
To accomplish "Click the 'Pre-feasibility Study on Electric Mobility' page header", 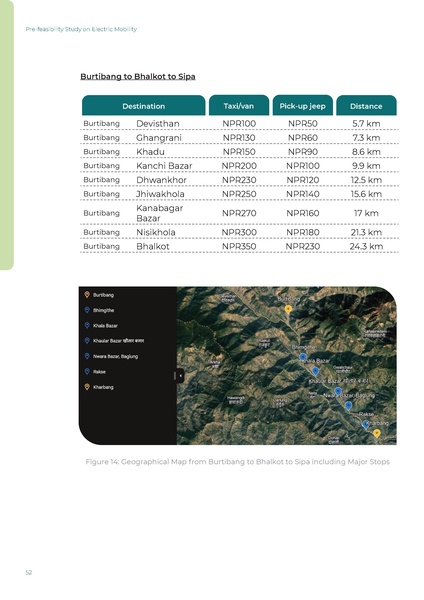I will (x=81, y=29).
